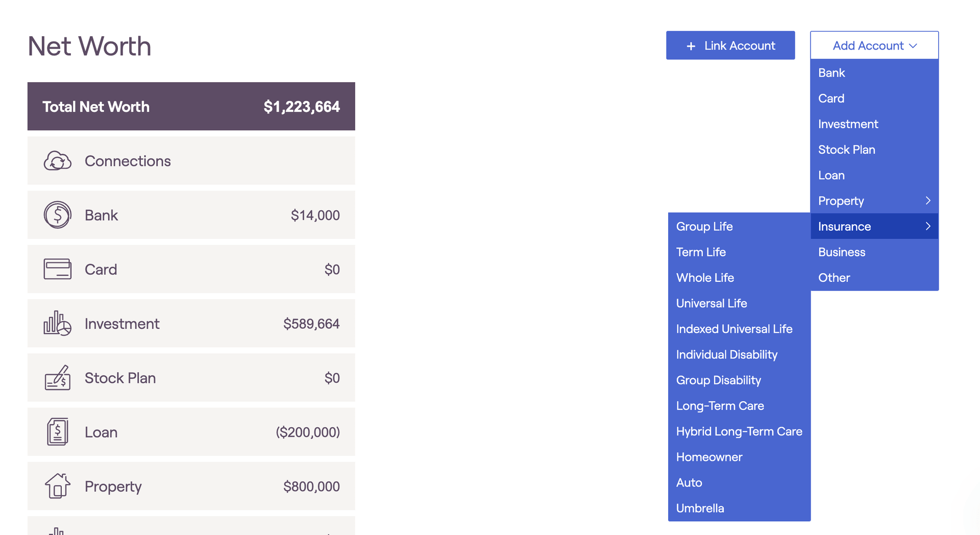The image size is (980, 535).
Task: Expand the Property submenu chevron
Action: 927,201
